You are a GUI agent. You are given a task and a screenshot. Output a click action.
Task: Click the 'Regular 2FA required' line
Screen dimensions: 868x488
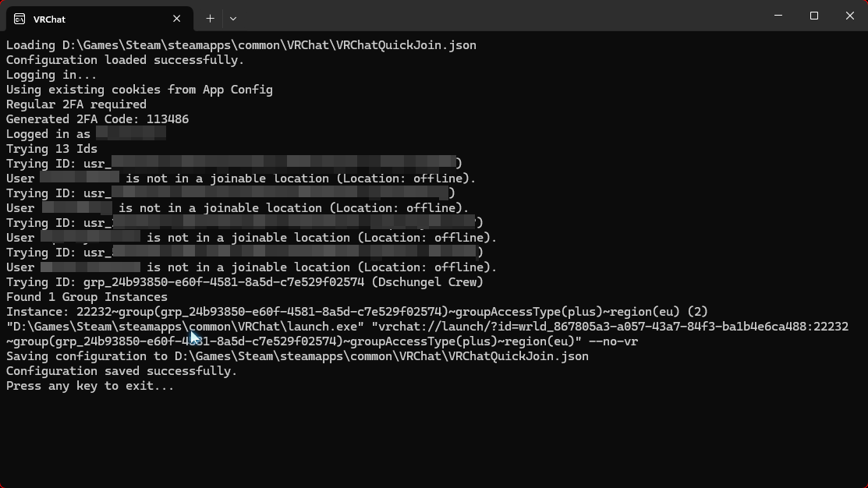tap(76, 104)
